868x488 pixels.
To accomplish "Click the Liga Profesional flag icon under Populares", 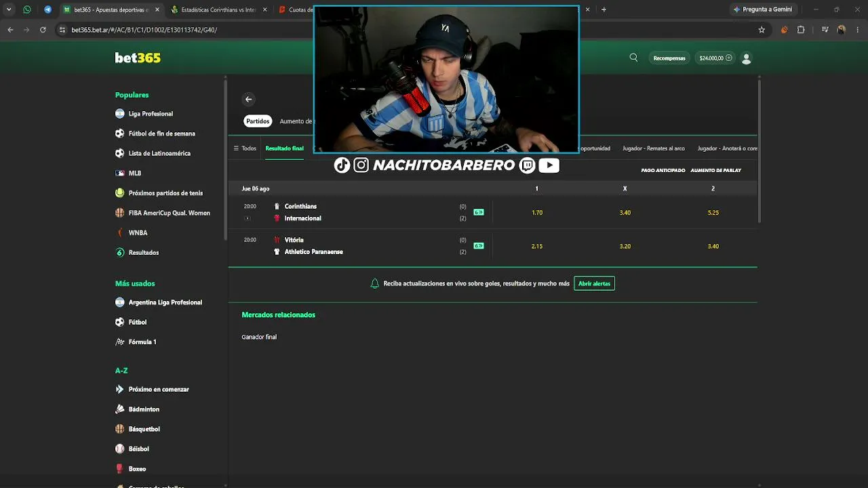I will 120,114.
